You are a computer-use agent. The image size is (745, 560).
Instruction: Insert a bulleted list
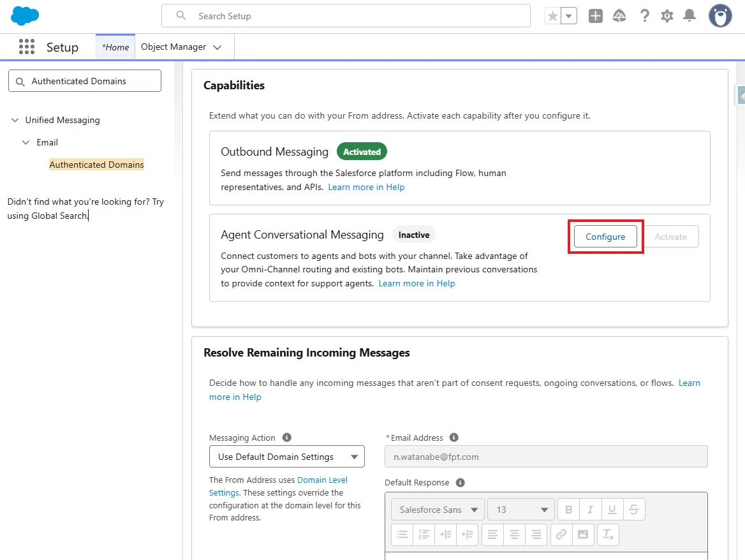pyautogui.click(x=402, y=535)
